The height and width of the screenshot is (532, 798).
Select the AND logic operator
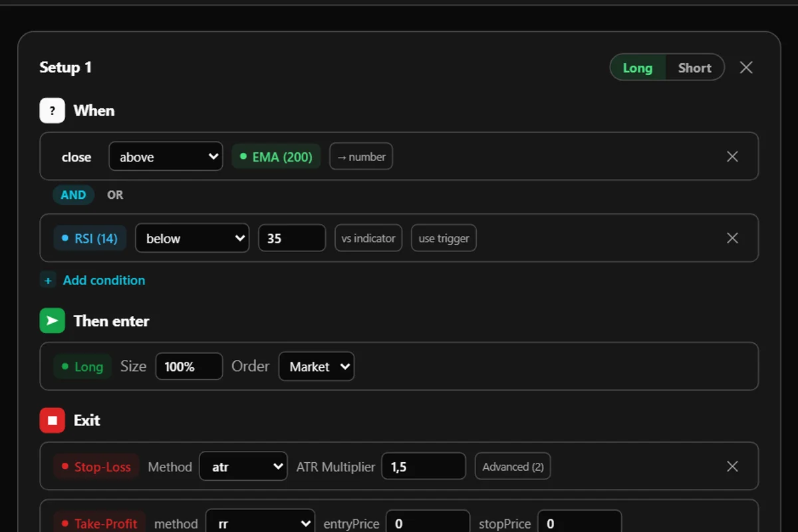click(73, 195)
